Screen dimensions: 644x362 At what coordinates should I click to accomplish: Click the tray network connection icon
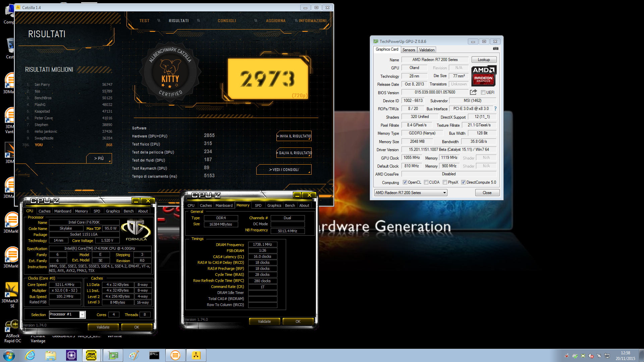607,356
